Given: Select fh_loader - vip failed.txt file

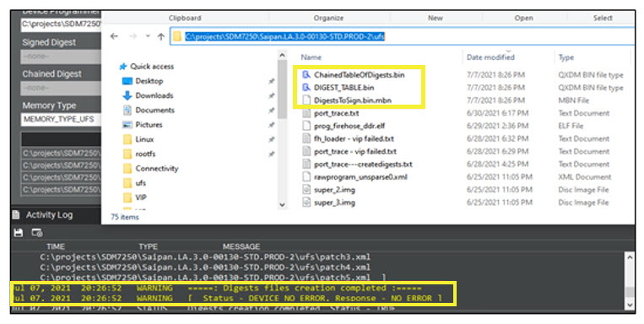Looking at the screenshot, I should coord(354,138).
